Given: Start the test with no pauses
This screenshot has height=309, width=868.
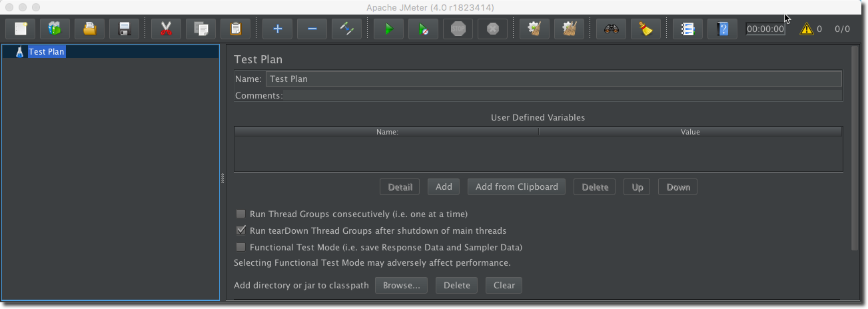Looking at the screenshot, I should [423, 29].
